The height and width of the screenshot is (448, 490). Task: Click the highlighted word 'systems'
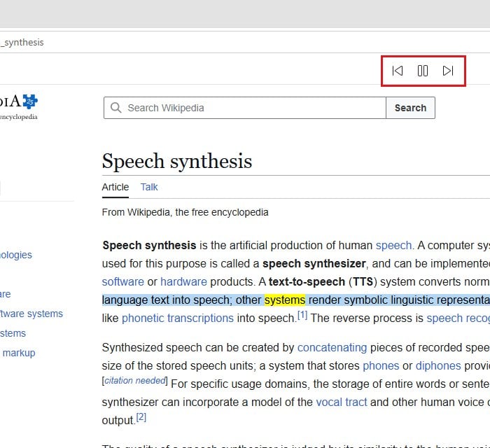(x=285, y=300)
